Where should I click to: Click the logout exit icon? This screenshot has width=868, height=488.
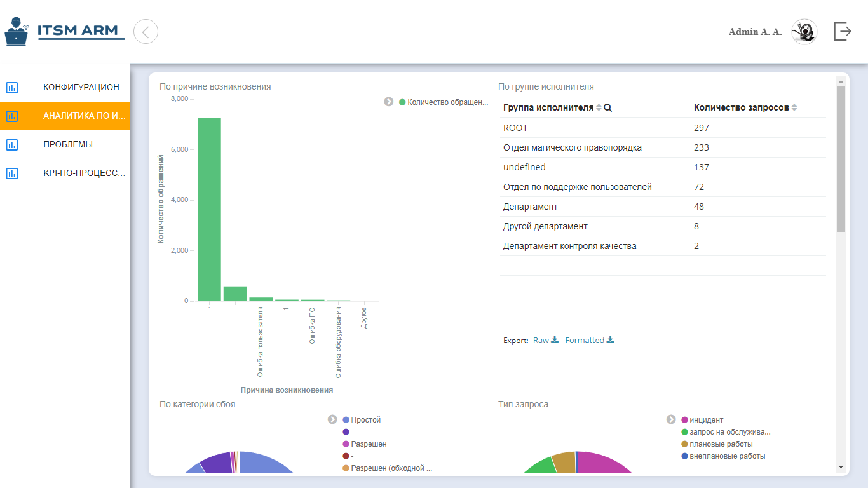click(843, 31)
